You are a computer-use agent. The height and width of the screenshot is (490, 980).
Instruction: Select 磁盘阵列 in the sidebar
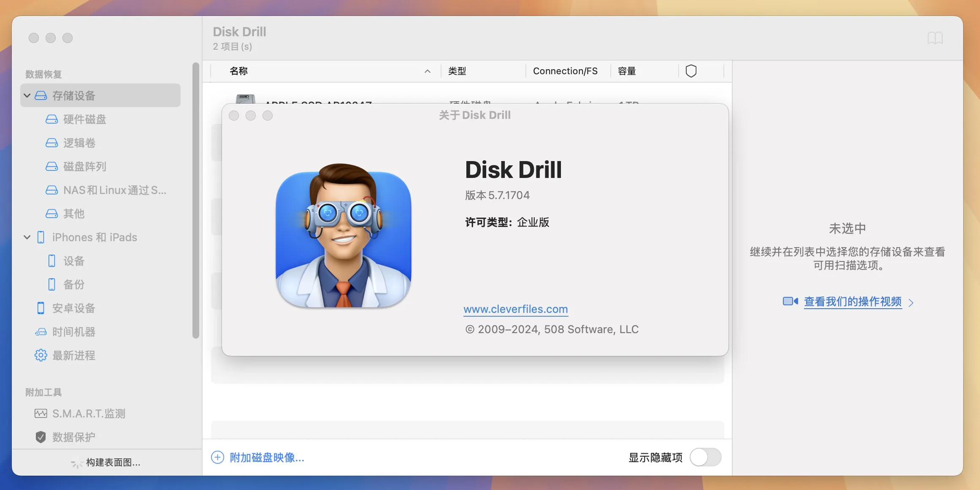tap(85, 167)
